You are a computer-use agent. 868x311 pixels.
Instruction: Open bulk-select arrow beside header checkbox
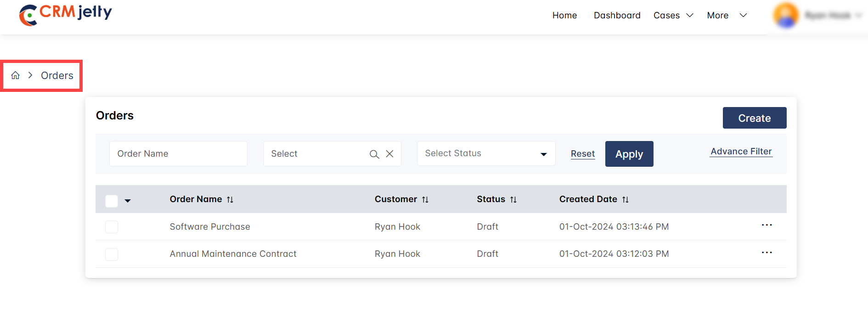pos(128,201)
